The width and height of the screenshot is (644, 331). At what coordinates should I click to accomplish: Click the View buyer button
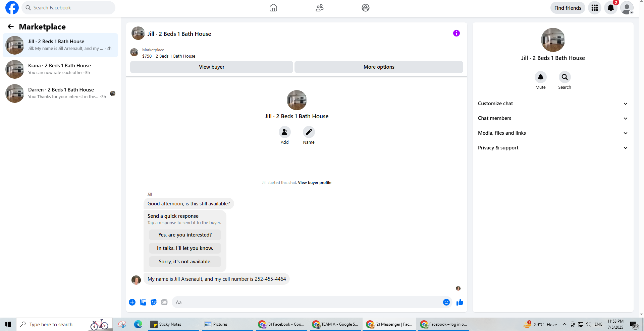(x=212, y=67)
